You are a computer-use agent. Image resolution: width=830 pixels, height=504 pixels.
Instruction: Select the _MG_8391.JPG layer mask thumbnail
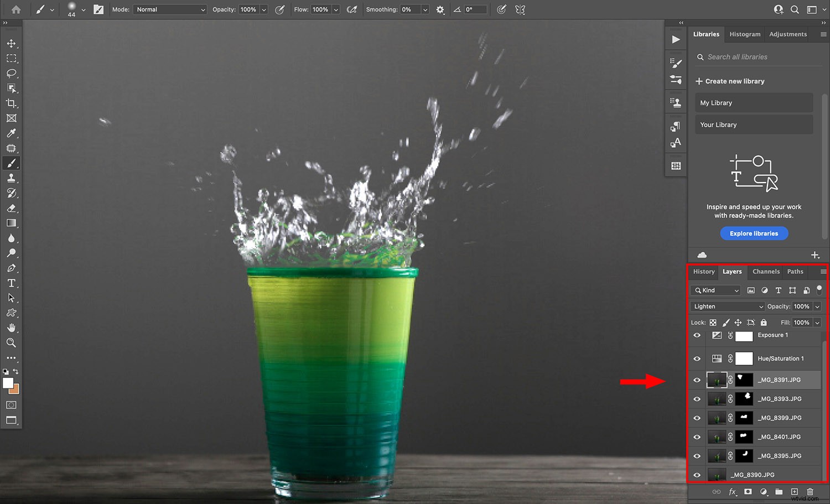pos(744,380)
